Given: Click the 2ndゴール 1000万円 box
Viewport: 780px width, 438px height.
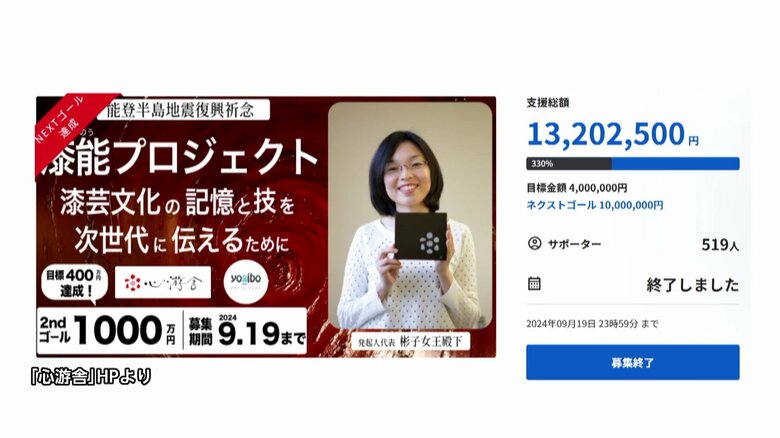Looking at the screenshot, I should point(109,330).
